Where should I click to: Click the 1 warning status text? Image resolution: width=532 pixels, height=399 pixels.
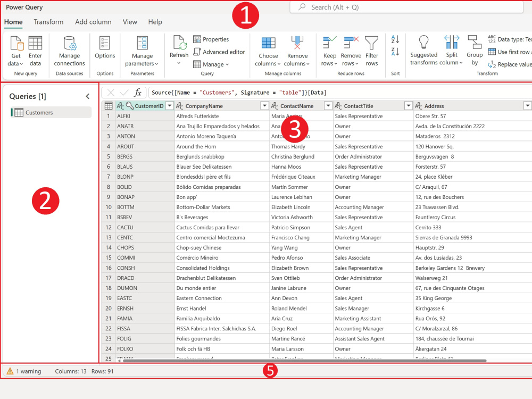[x=29, y=371]
